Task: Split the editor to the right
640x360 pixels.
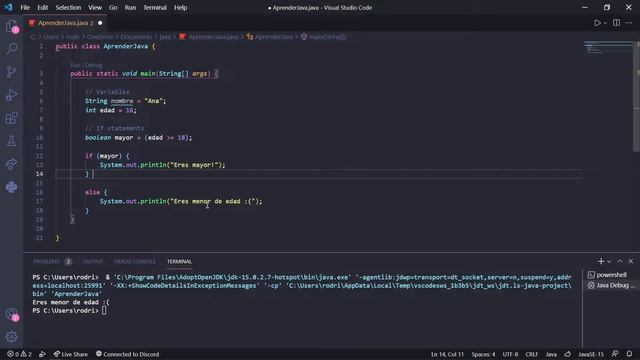Action: pyautogui.click(x=616, y=23)
